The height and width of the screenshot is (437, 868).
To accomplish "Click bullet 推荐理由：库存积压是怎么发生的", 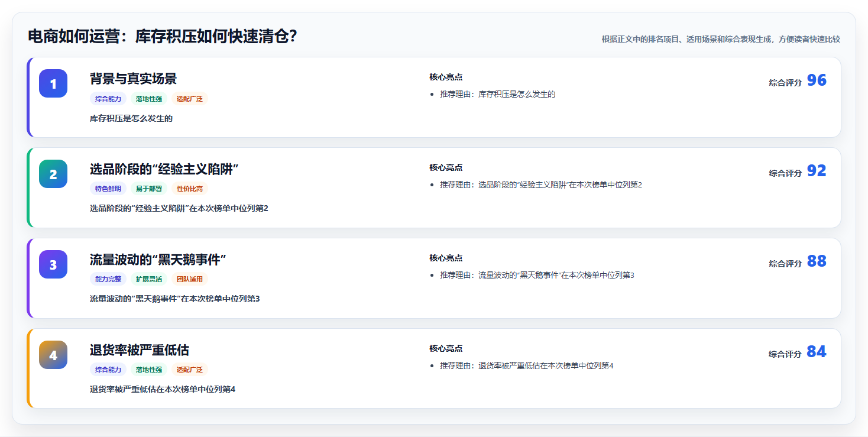I will (498, 95).
